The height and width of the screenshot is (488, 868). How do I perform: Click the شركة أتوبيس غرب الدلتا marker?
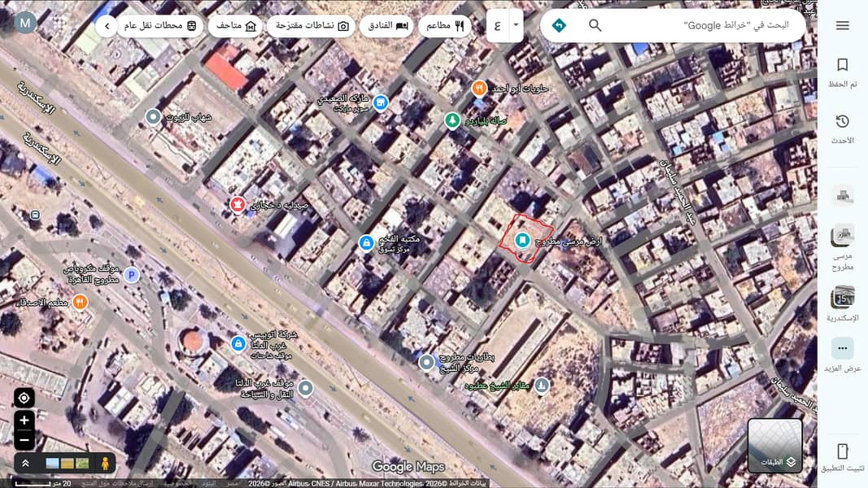pos(238,343)
